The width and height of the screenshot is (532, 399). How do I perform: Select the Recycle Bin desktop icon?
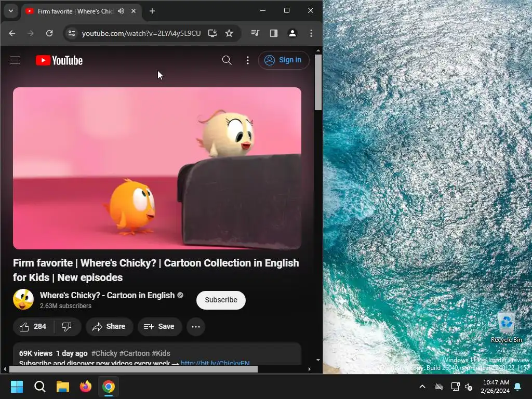click(x=506, y=327)
